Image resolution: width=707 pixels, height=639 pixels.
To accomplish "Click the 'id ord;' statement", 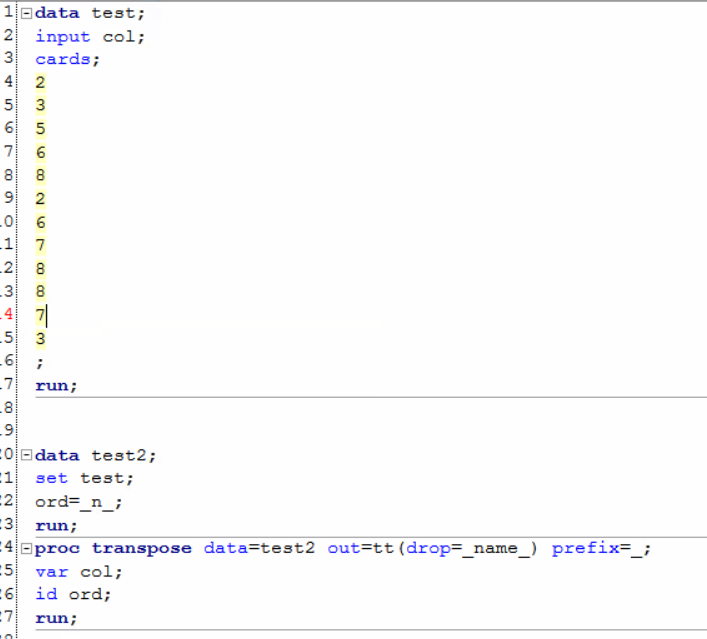I will point(73,594).
